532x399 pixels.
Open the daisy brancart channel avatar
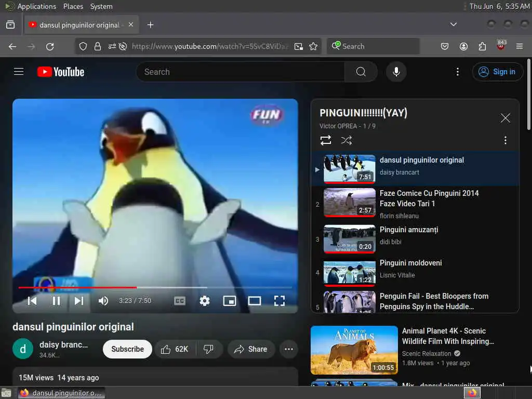pos(23,349)
